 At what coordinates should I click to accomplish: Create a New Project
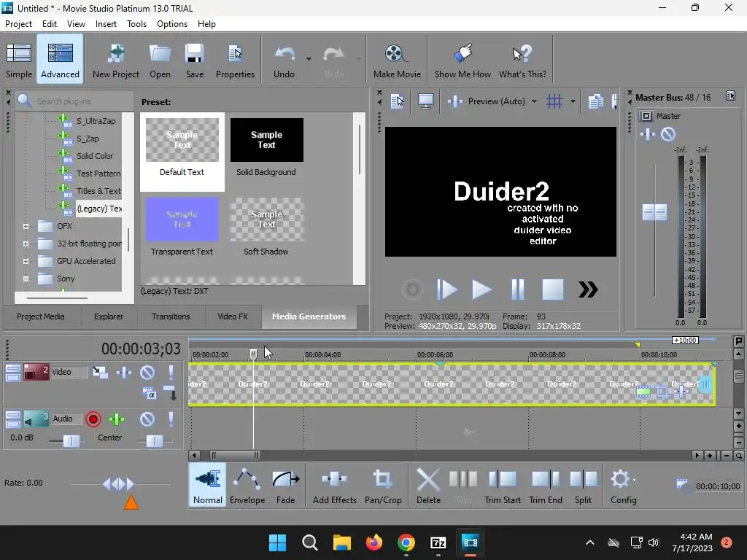116,60
